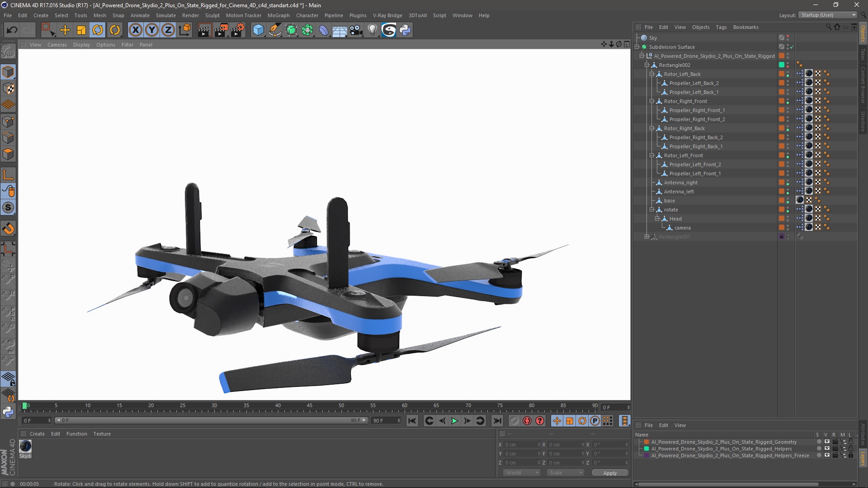Image resolution: width=868 pixels, height=488 pixels.
Task: Click Geometry layer orange color swatch
Action: [646, 442]
